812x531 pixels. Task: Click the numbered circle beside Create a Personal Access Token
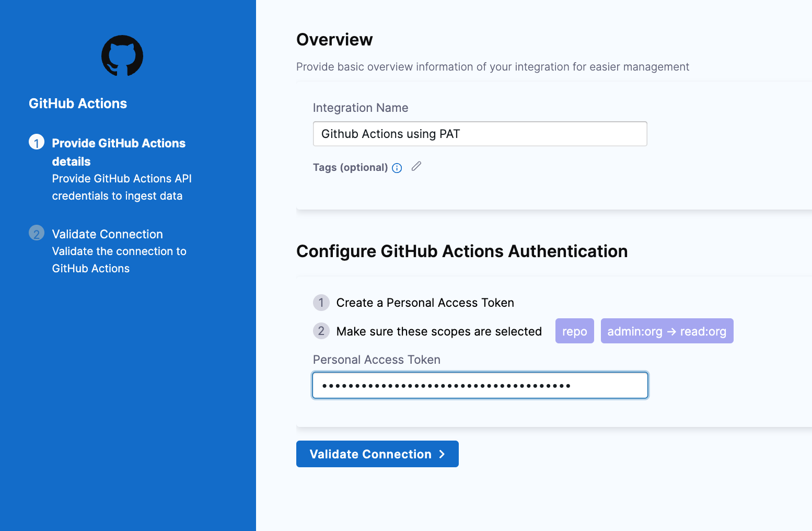click(321, 303)
